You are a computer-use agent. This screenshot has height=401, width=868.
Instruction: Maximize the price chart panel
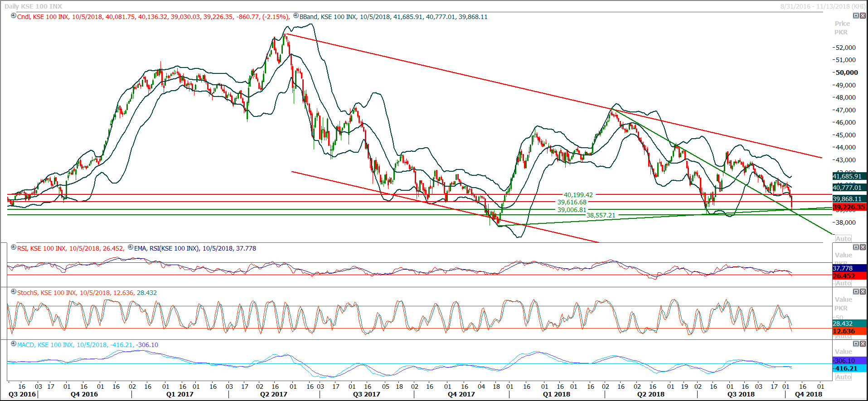coord(856,16)
